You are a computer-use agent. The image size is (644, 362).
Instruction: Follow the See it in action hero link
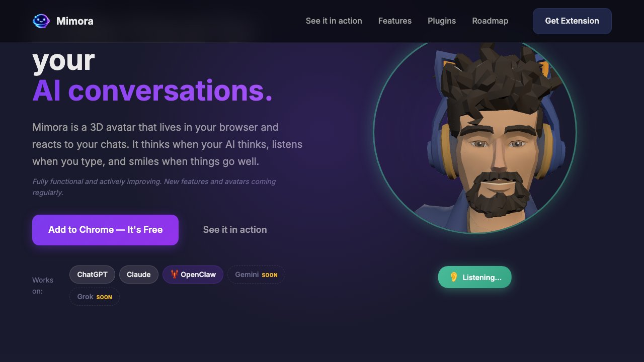pyautogui.click(x=235, y=230)
